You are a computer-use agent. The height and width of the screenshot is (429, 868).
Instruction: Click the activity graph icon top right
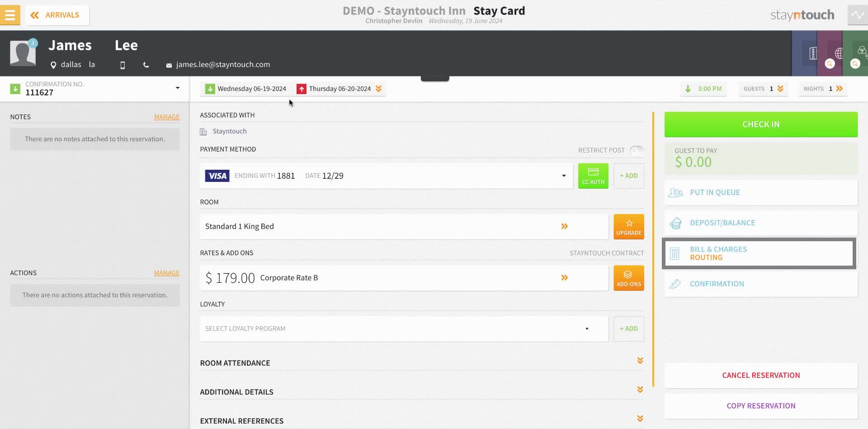(858, 15)
